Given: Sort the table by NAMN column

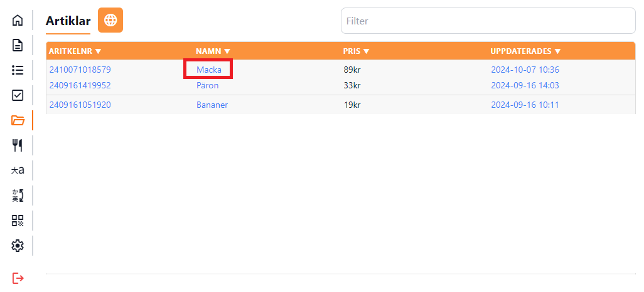Looking at the screenshot, I should click(213, 51).
